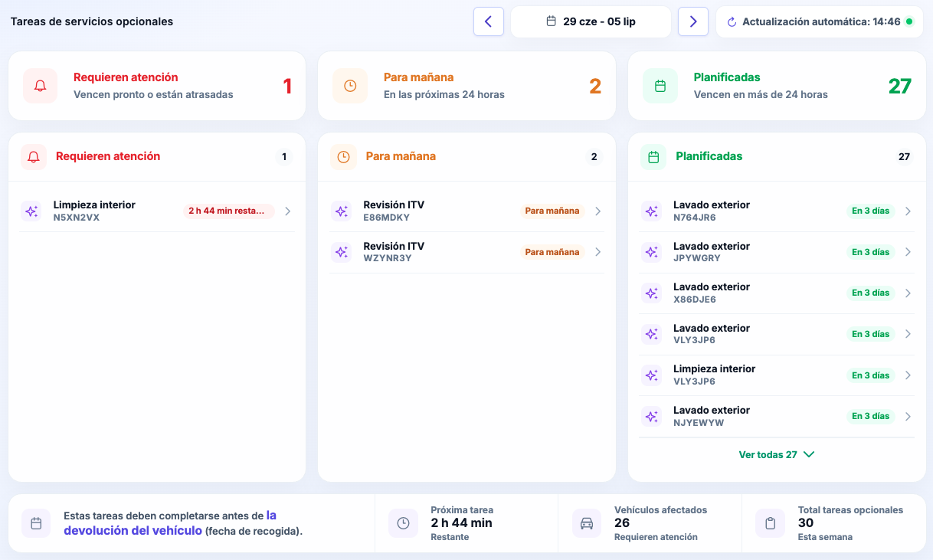Open Limpieza interior VLY3JP6 via its chevron
Viewport: 933px width, 560px height.
pyautogui.click(x=908, y=375)
